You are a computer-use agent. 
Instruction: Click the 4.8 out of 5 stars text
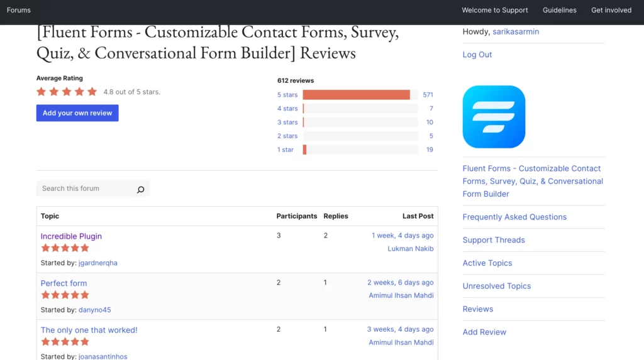point(132,92)
